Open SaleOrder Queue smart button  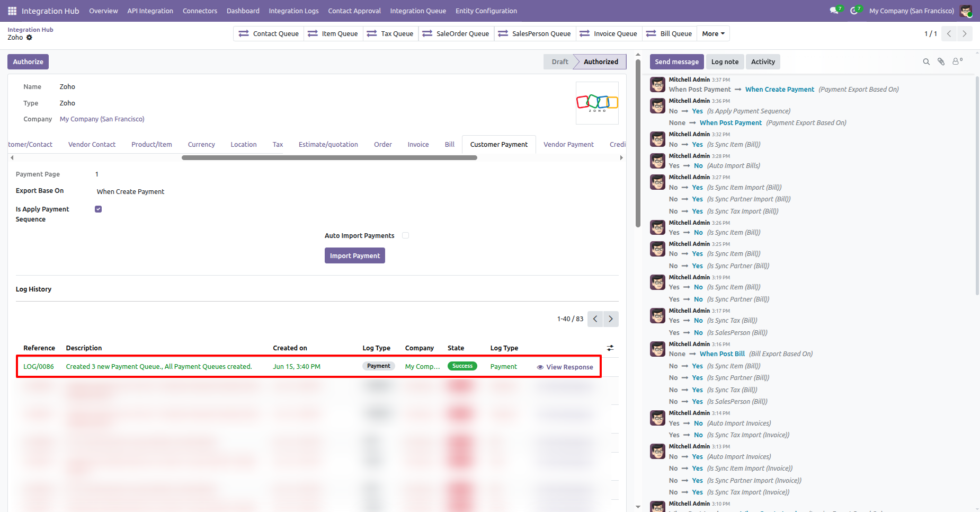tap(456, 34)
